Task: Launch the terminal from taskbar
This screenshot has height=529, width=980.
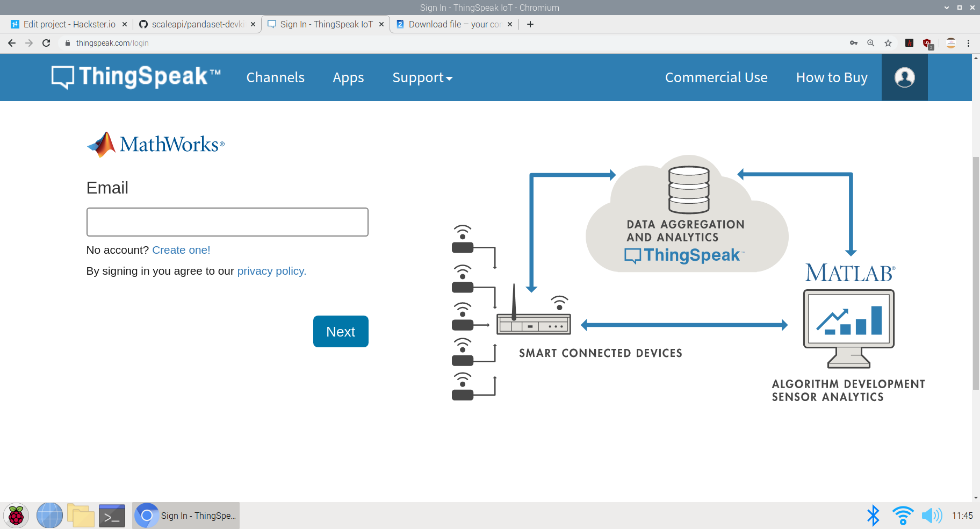Action: pos(112,516)
